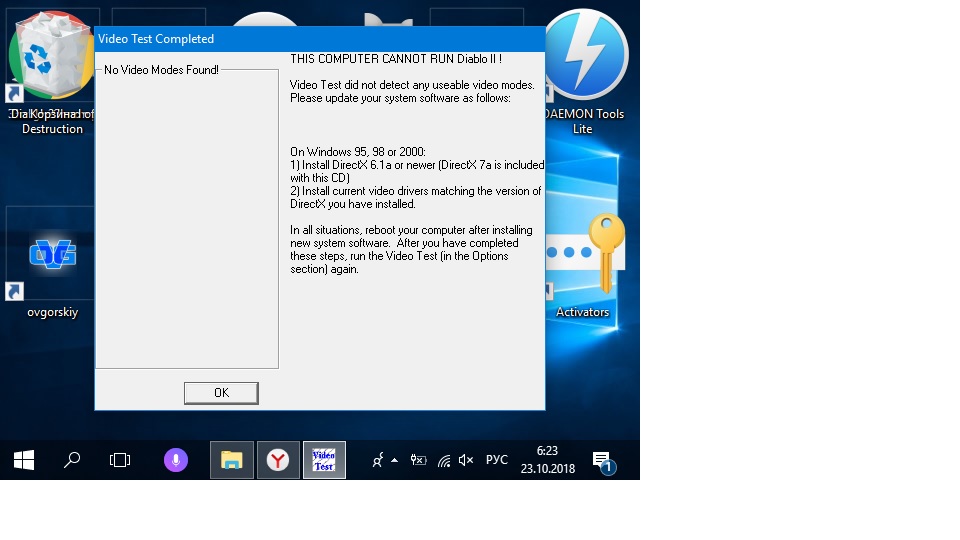
Task: Open taskbar search magnifier
Action: (x=72, y=460)
